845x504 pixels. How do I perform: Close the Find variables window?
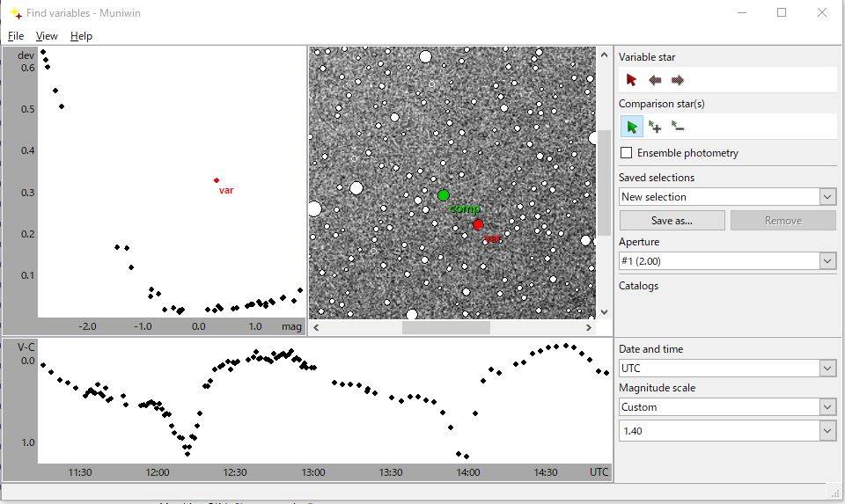(x=822, y=12)
